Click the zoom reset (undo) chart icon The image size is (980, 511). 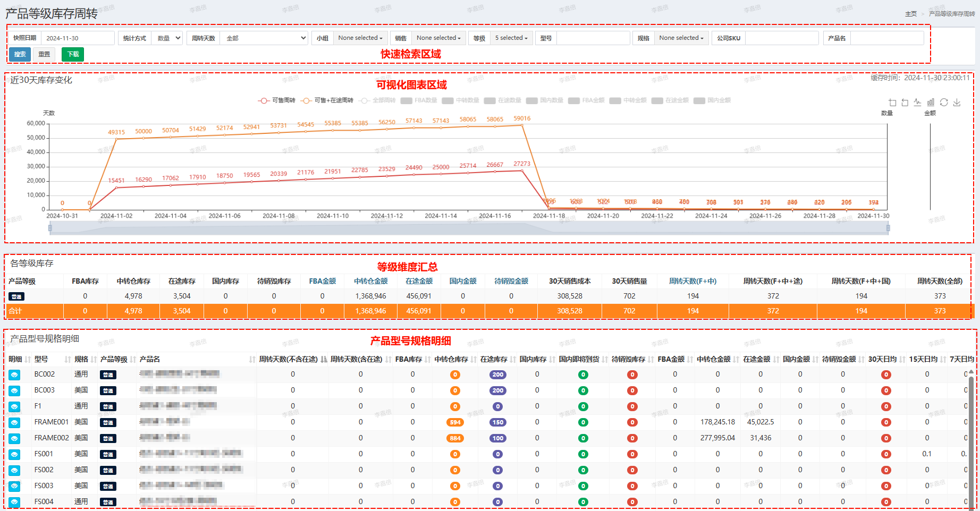point(905,103)
